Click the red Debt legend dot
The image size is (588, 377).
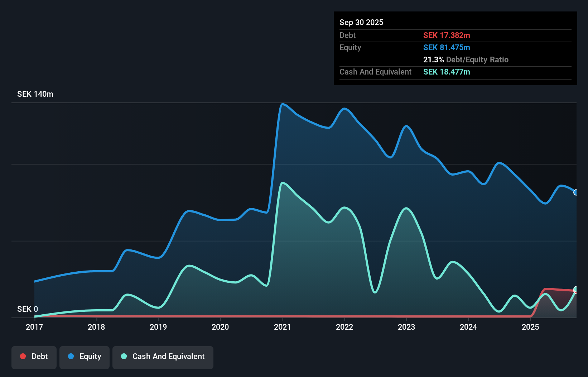pyautogui.click(x=23, y=356)
